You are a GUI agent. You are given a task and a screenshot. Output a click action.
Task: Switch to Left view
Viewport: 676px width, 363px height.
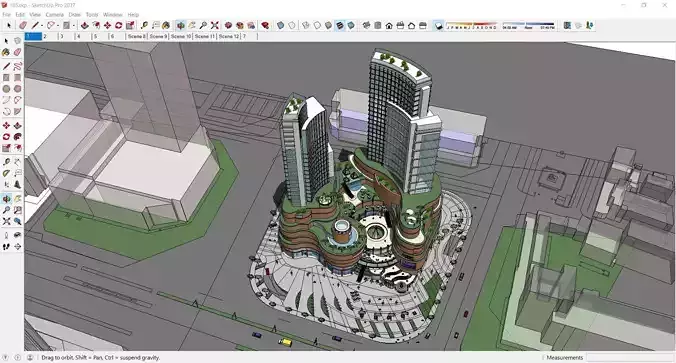point(422,25)
